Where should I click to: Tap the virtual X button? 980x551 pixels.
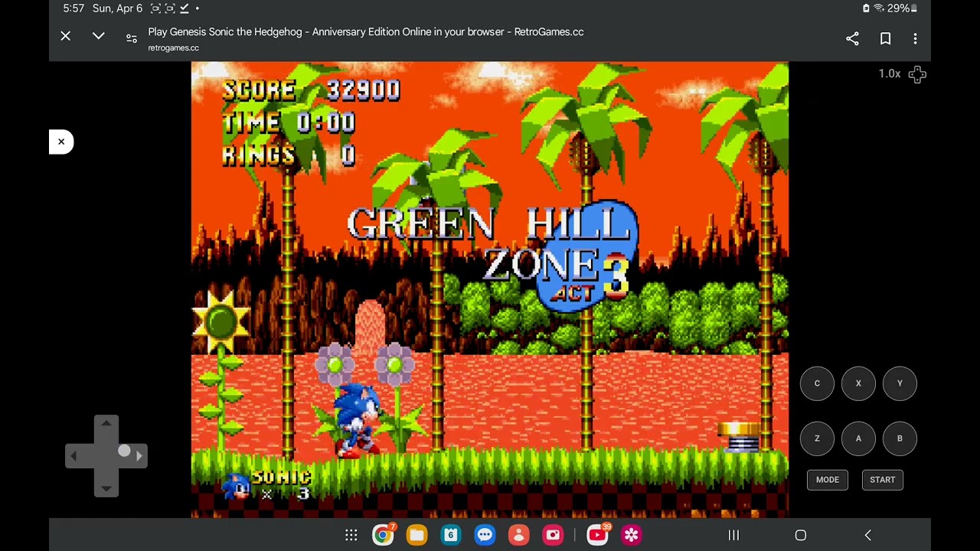pyautogui.click(x=858, y=383)
